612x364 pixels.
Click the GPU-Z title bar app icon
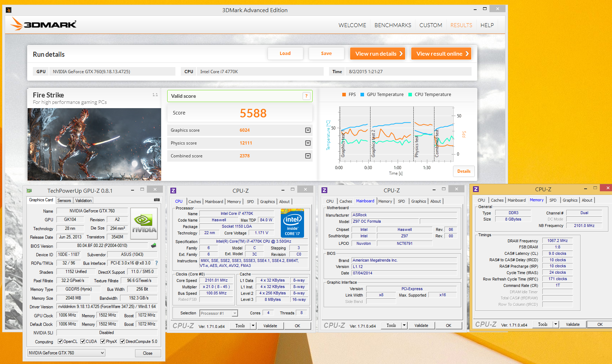pyautogui.click(x=29, y=191)
